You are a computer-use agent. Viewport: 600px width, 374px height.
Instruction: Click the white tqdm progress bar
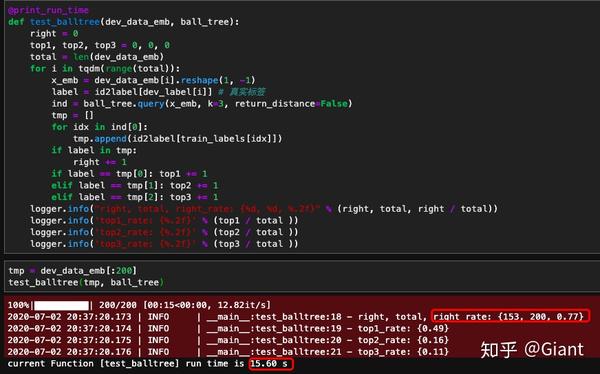point(61,305)
